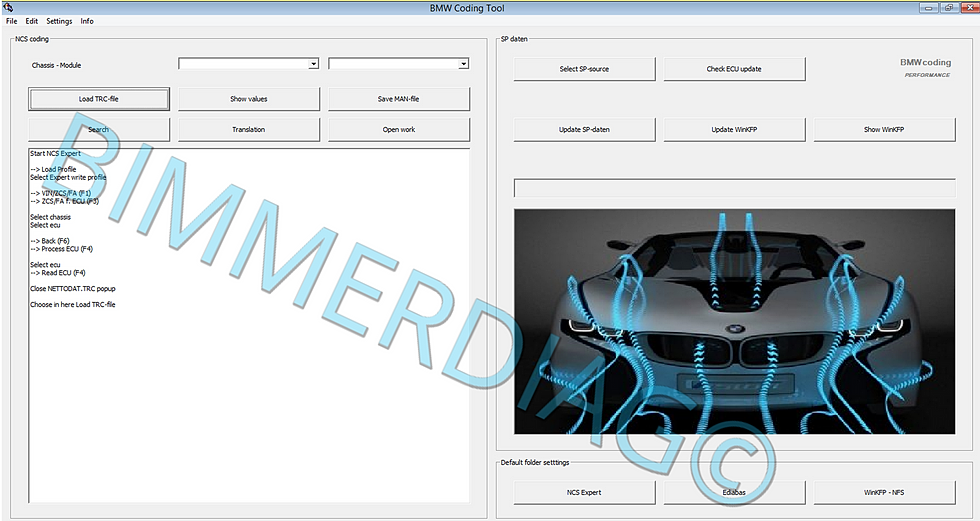Minimize the BMW Coding Tool window
This screenshot has width=980, height=521.
point(928,8)
